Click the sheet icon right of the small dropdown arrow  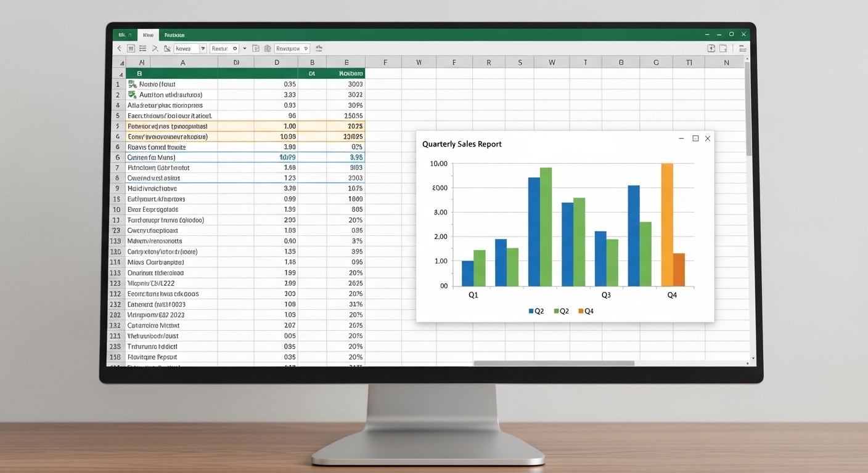click(256, 48)
